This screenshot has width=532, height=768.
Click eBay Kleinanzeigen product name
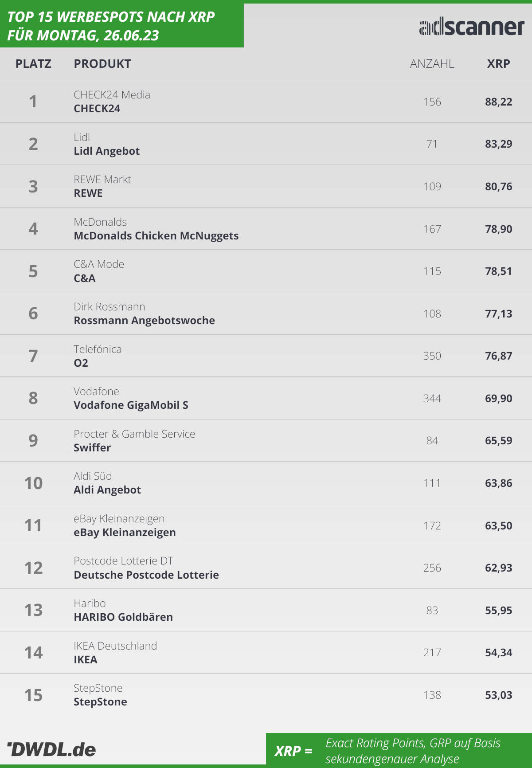(125, 533)
